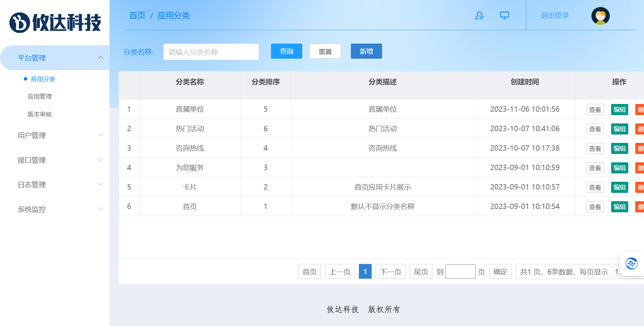This screenshot has width=644, height=326.
Task: Click the 下一页 next page button
Action: click(391, 271)
